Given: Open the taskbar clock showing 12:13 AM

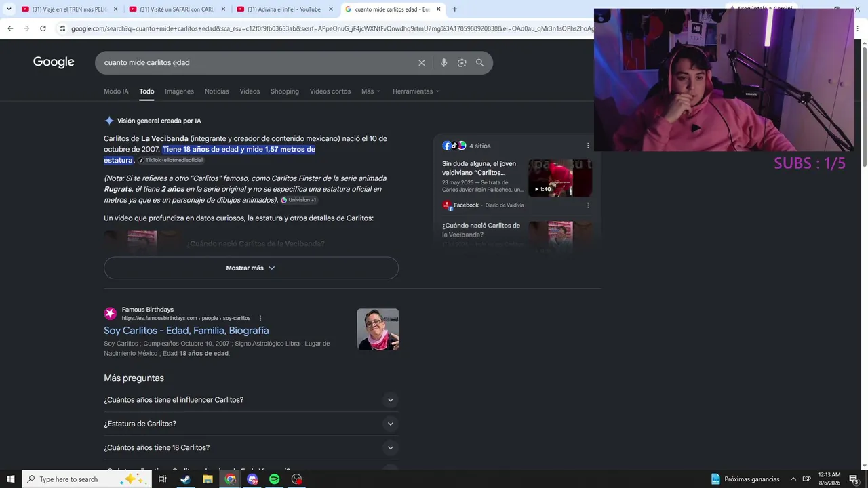Looking at the screenshot, I should click(x=829, y=479).
